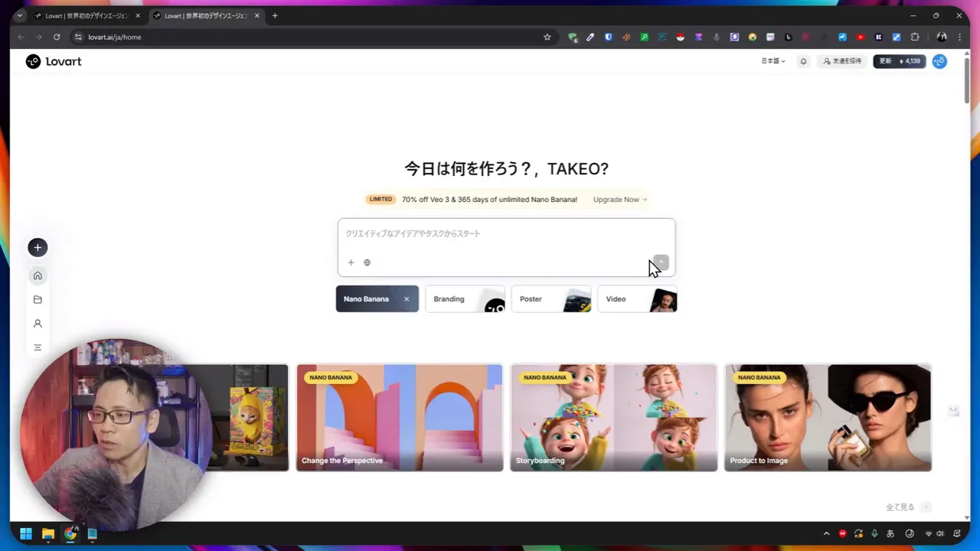Remove Nano Banana chip with its X
This screenshot has height=551, width=980.
point(407,299)
